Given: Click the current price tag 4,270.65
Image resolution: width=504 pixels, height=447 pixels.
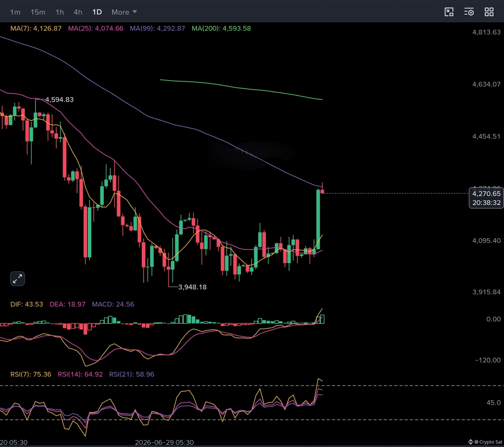Looking at the screenshot, I should click(x=486, y=194).
